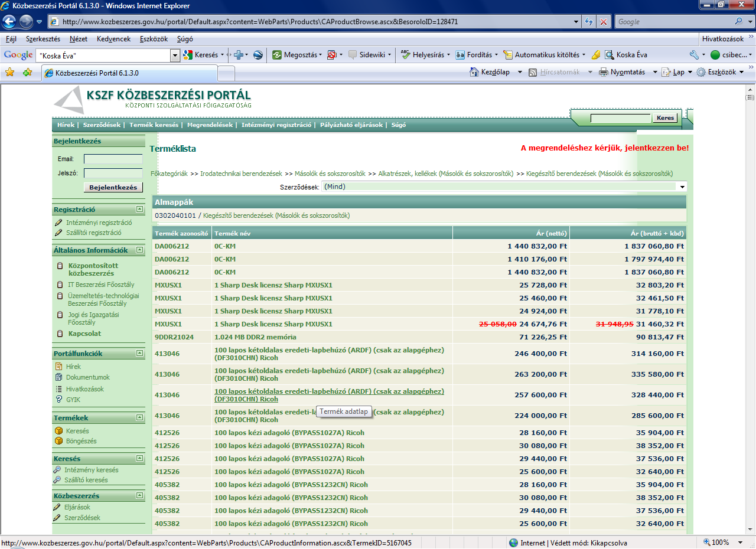Click the Bejelentkezés login button
The height and width of the screenshot is (549, 756).
click(x=113, y=187)
